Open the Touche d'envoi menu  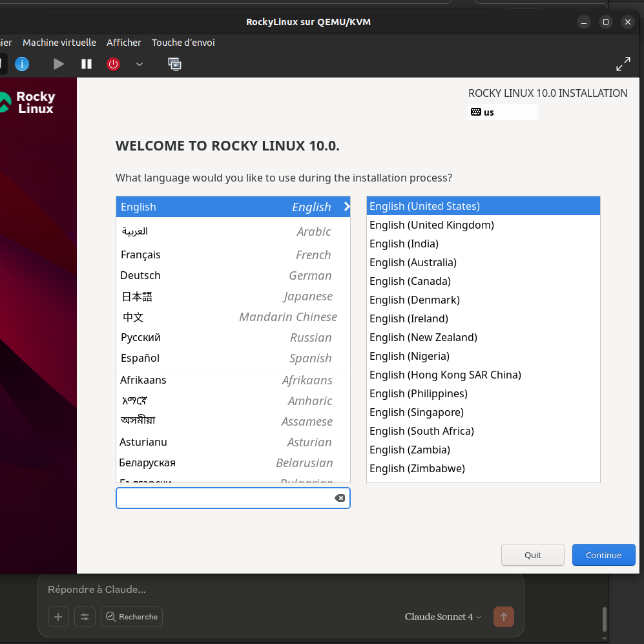coord(183,43)
